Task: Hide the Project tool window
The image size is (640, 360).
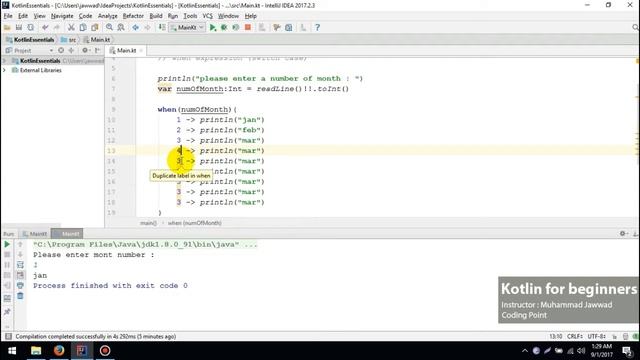Action: pos(98,51)
